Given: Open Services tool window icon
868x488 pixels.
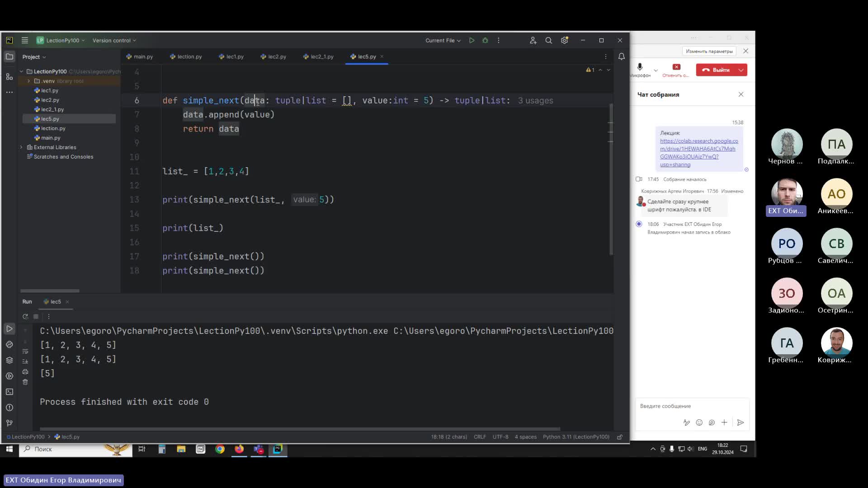Looking at the screenshot, I should 9,376.
